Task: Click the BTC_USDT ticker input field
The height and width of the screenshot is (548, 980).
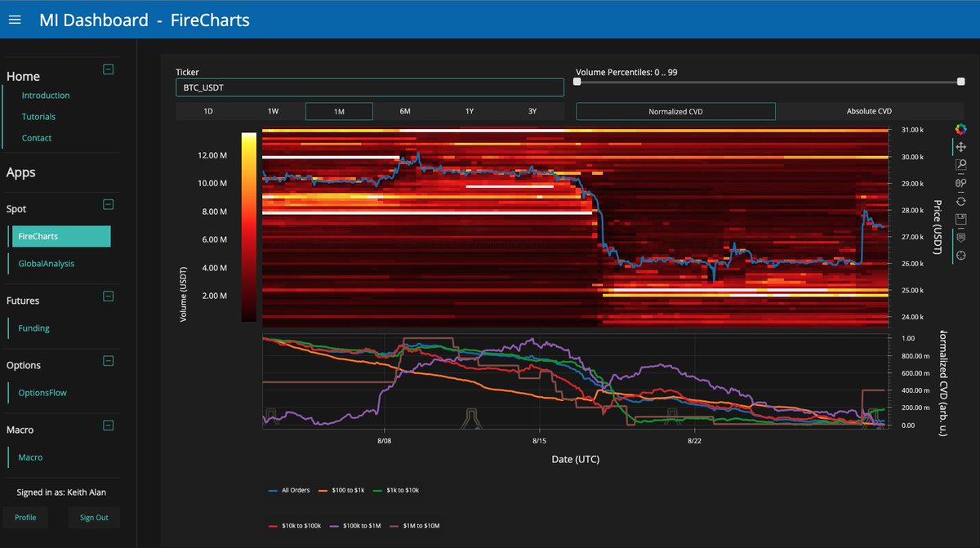Action: 370,87
